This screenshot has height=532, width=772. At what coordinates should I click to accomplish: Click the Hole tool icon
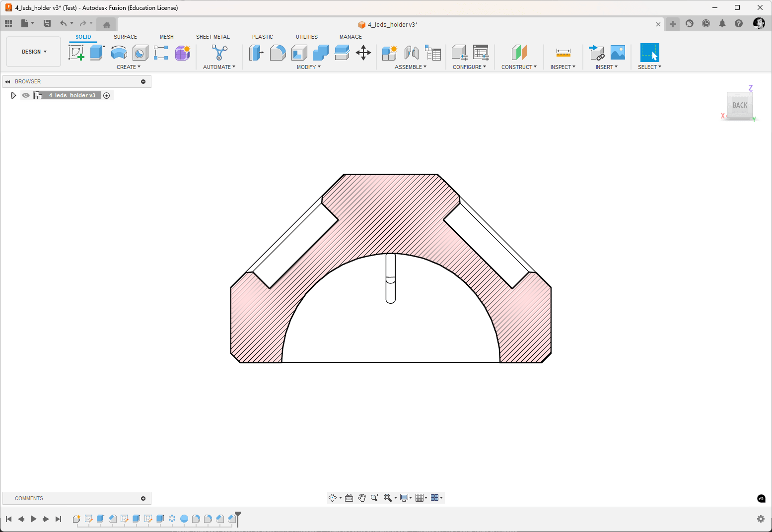point(140,52)
